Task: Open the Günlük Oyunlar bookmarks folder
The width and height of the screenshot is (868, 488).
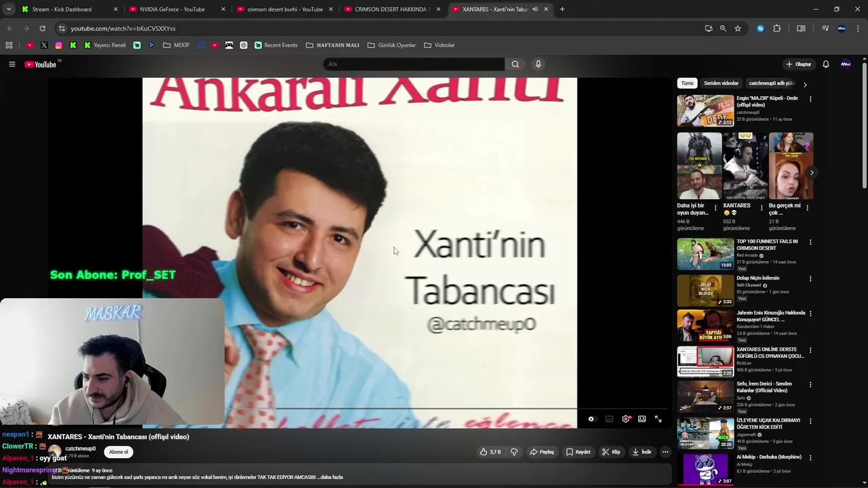Action: (x=391, y=45)
